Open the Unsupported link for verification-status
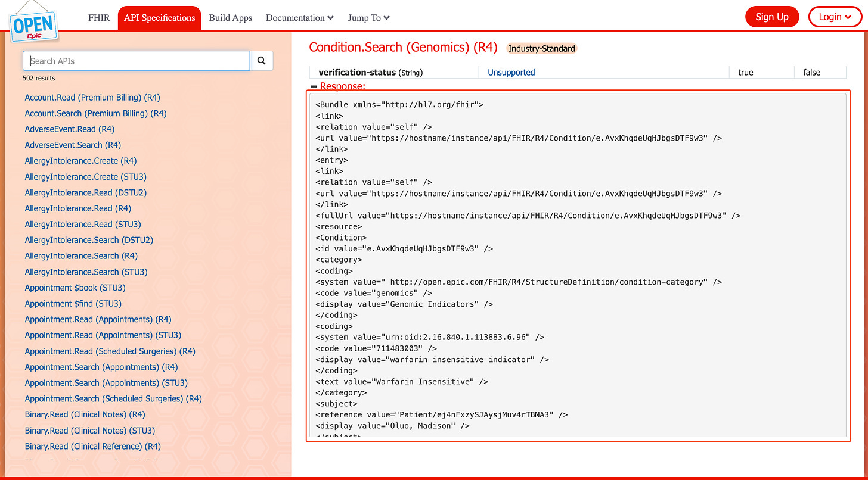The width and height of the screenshot is (868, 480). [x=511, y=73]
